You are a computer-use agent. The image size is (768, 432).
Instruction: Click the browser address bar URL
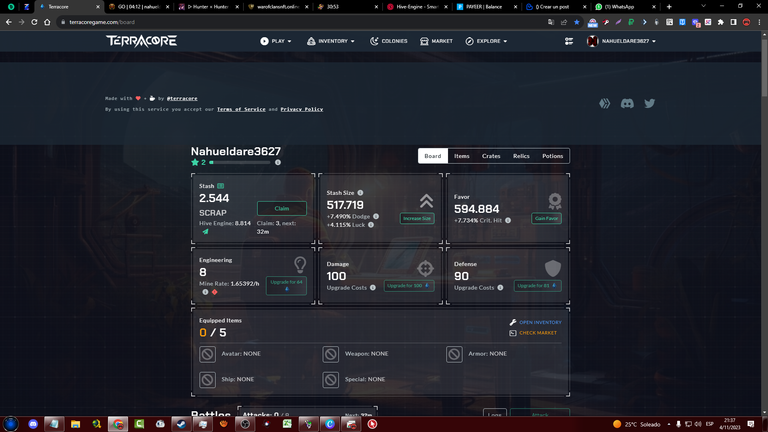click(102, 22)
